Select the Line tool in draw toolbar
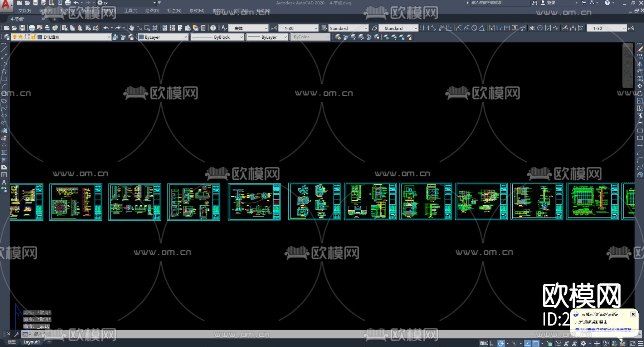This screenshot has width=644, height=347. tap(4, 49)
